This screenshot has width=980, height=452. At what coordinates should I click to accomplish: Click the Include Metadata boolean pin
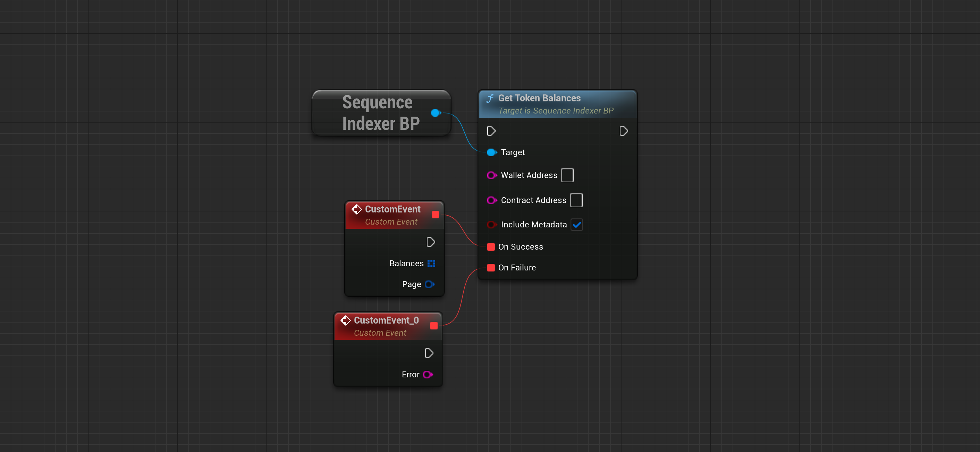[x=491, y=225]
